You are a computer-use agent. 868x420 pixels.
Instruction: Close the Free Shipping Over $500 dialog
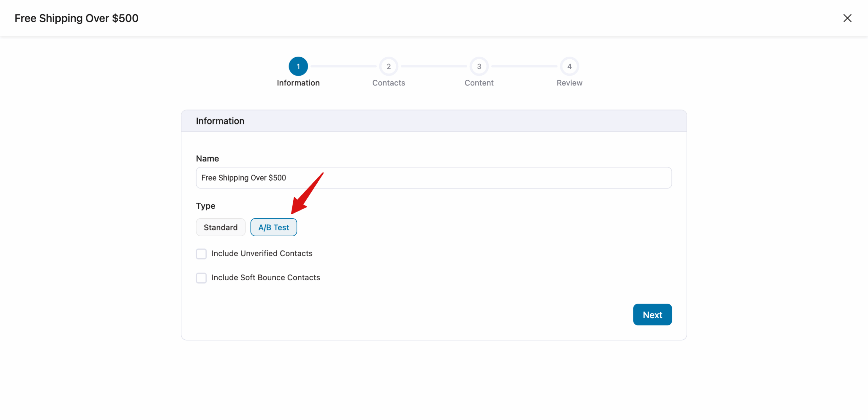click(x=847, y=18)
